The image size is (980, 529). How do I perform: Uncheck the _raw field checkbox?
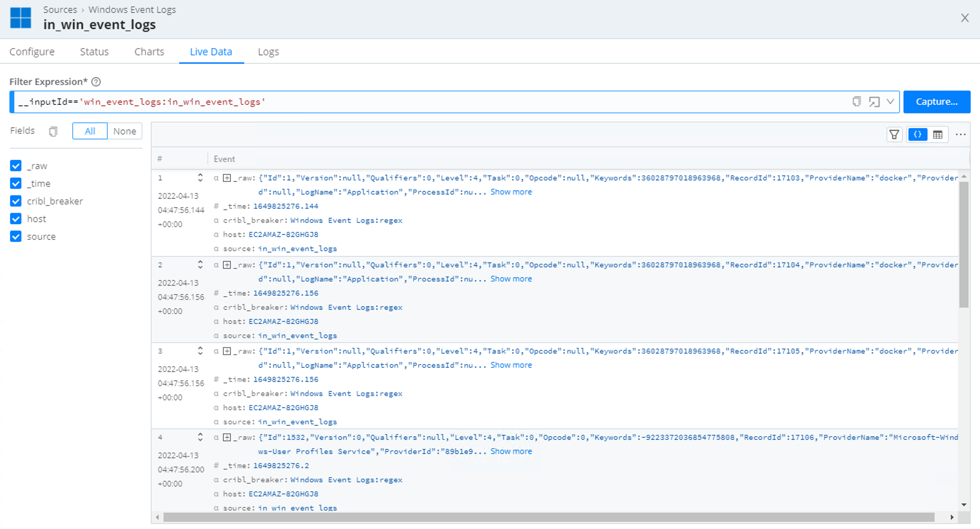point(16,166)
